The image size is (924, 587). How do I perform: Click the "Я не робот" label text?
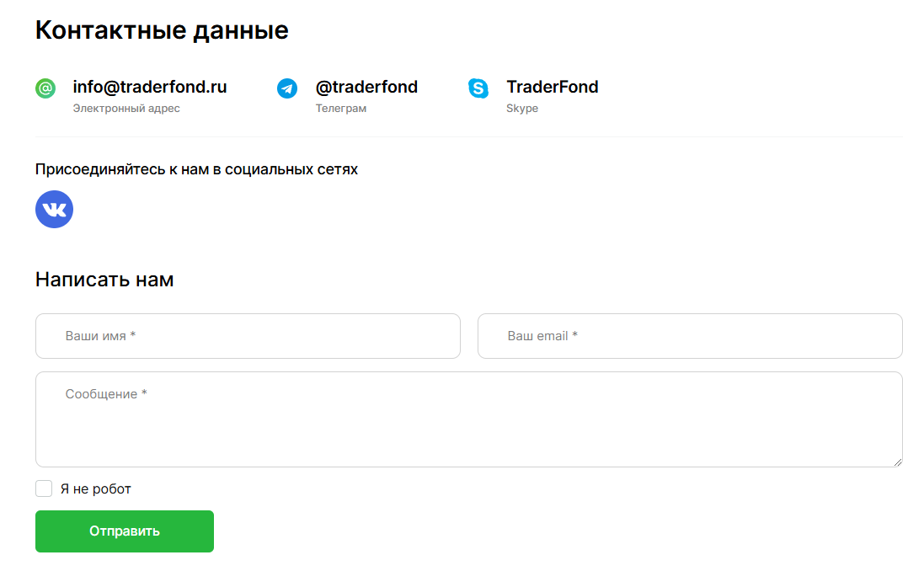[x=96, y=488]
